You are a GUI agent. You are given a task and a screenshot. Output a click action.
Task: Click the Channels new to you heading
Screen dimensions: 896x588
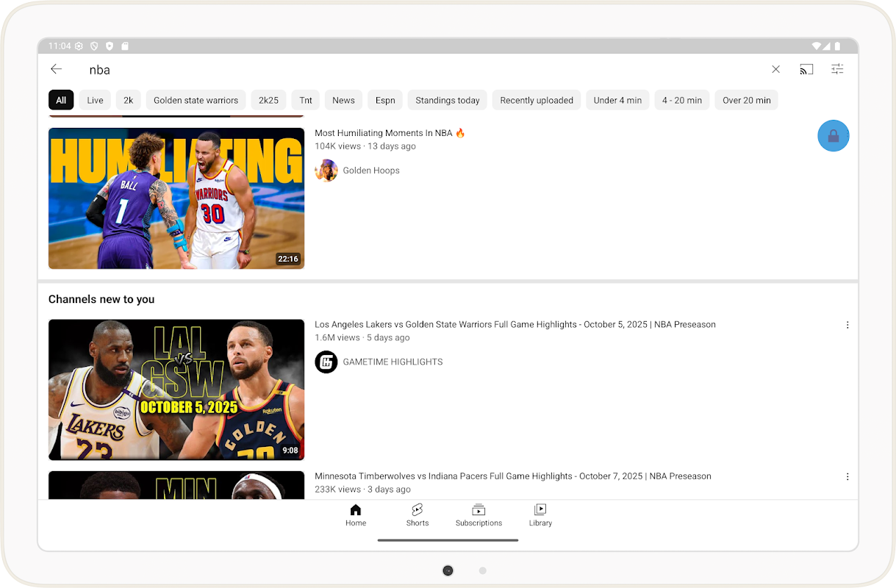point(101,299)
